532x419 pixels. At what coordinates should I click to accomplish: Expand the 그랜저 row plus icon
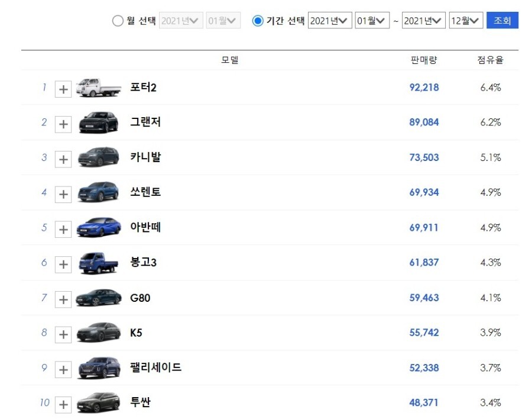pos(63,124)
